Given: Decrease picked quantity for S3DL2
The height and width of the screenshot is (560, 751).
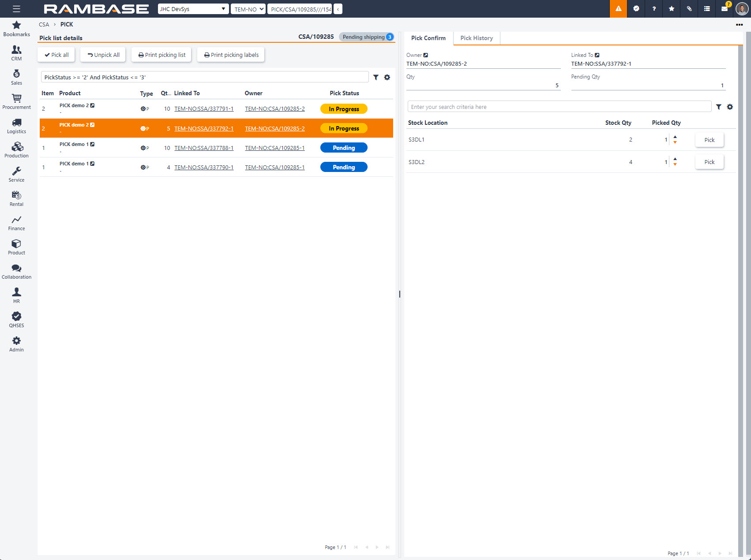Looking at the screenshot, I should click(x=675, y=164).
